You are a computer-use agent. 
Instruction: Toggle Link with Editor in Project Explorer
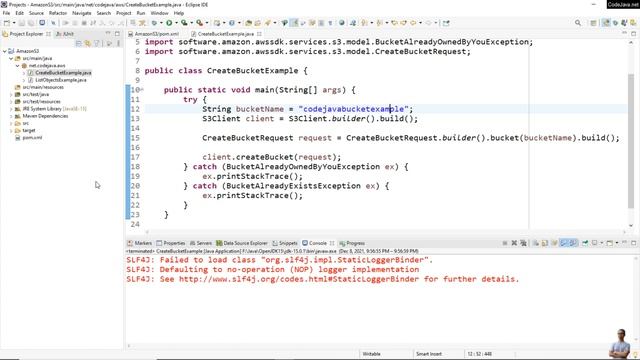tap(87, 43)
